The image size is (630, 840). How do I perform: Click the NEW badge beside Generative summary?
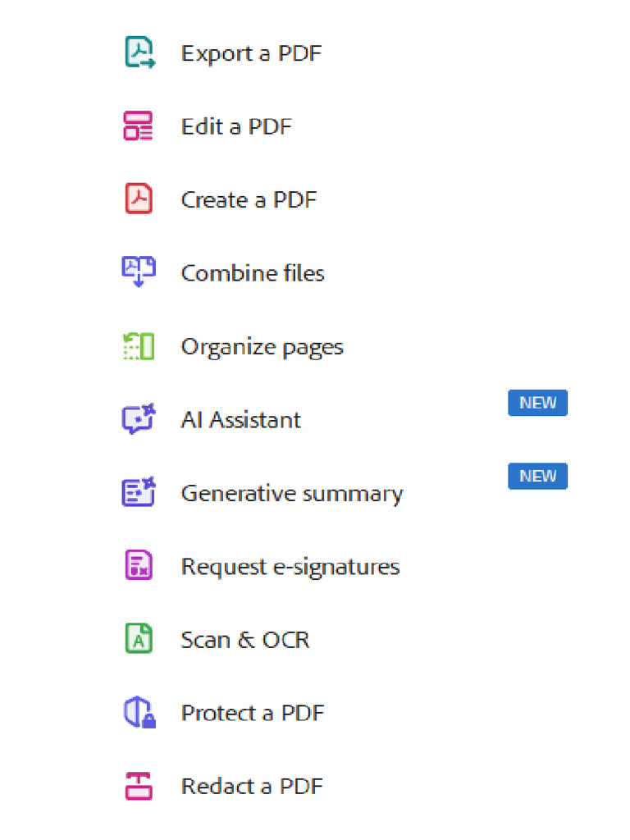537,476
